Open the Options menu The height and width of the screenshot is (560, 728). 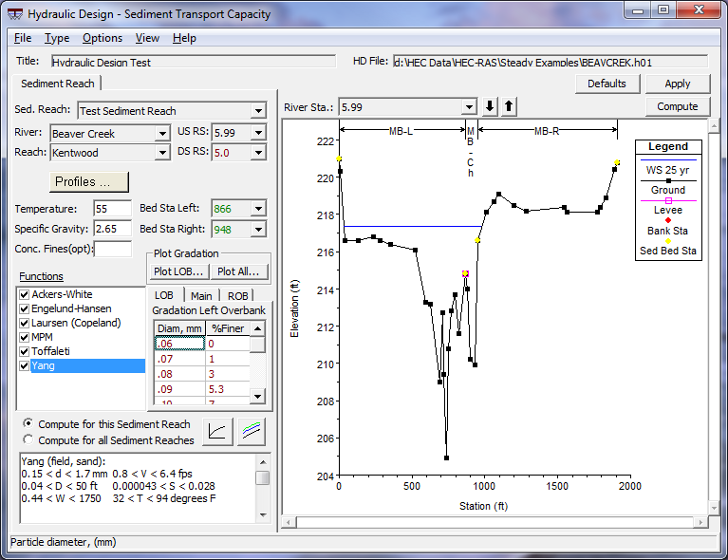(102, 38)
